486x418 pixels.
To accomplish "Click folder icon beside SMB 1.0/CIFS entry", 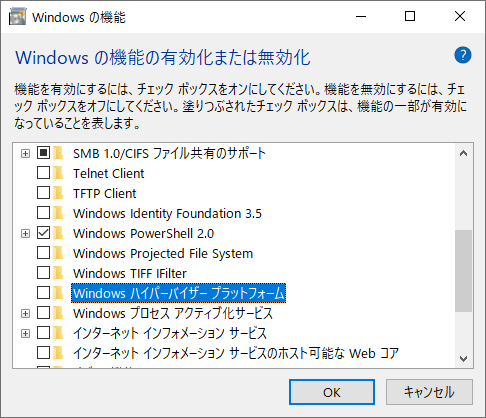I will pyautogui.click(x=58, y=153).
